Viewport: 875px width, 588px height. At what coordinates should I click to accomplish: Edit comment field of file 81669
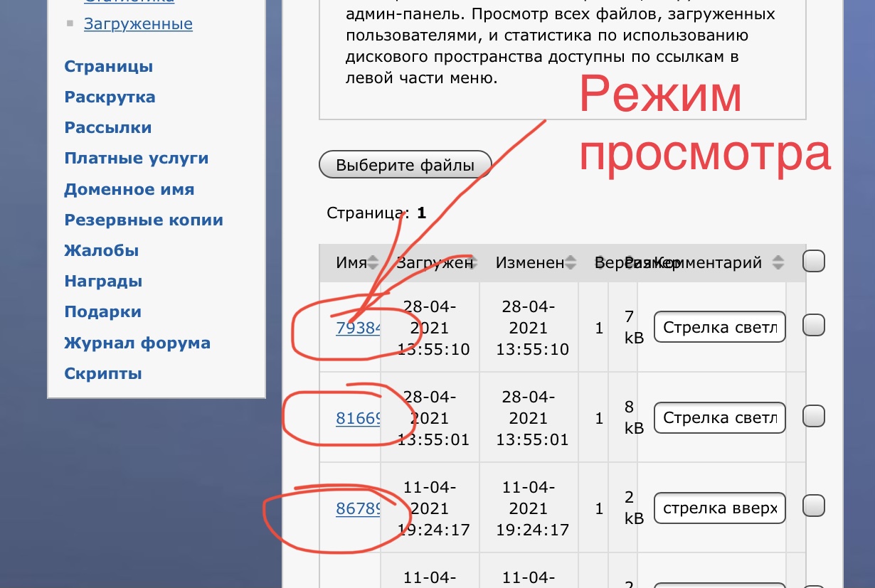(719, 418)
